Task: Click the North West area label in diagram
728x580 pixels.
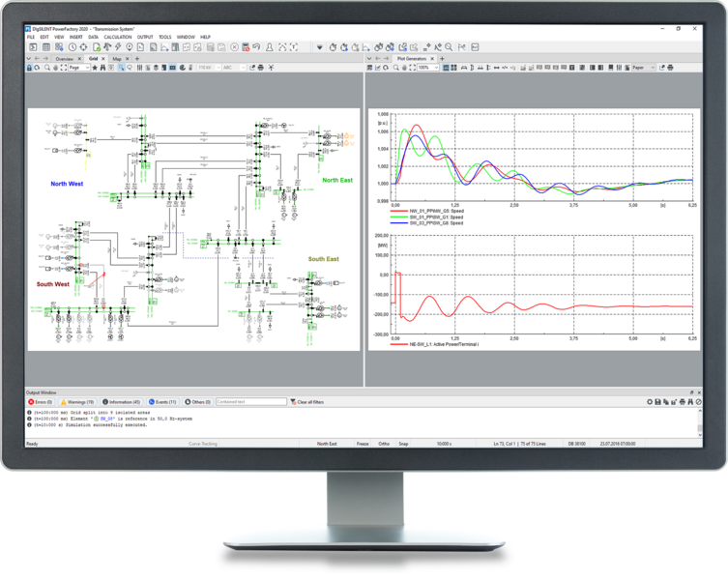Action: pos(67,184)
